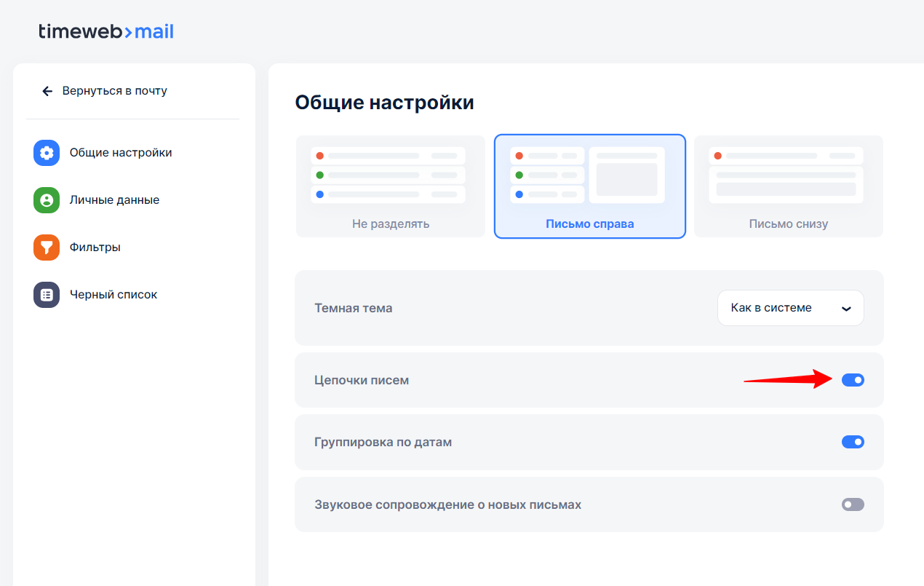This screenshot has height=586, width=924.
Task: Enable Звуковое сопровождение о новых письмах toggle
Action: pyautogui.click(x=853, y=504)
